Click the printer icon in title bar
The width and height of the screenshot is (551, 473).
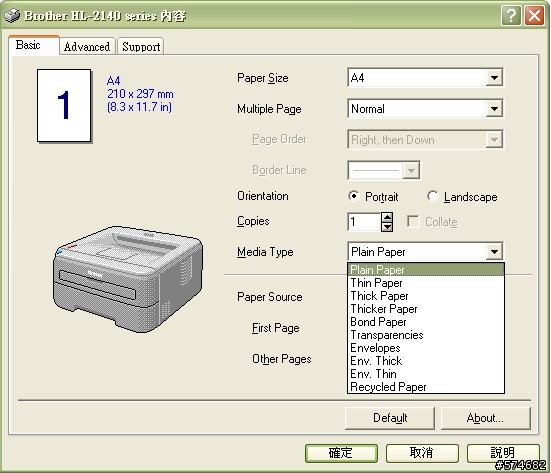click(12, 15)
